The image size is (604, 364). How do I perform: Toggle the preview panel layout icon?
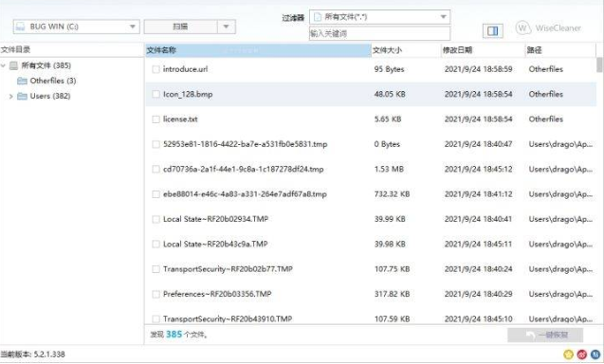[x=493, y=31]
